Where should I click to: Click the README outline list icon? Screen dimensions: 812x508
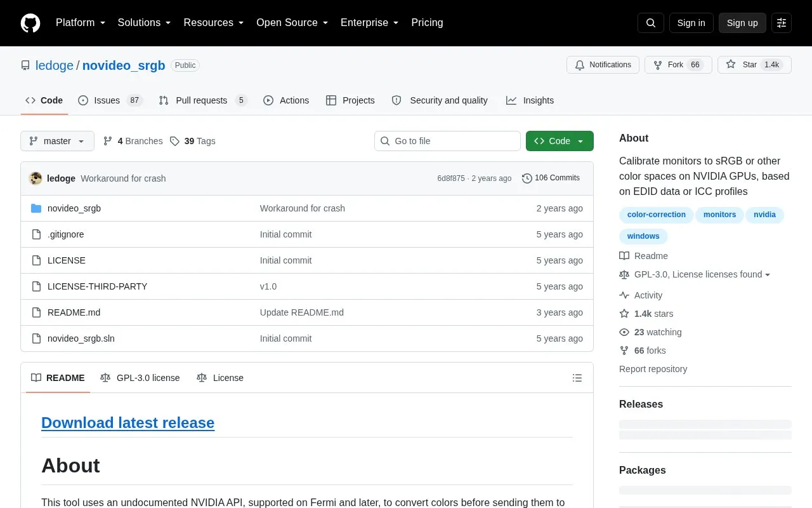577,378
